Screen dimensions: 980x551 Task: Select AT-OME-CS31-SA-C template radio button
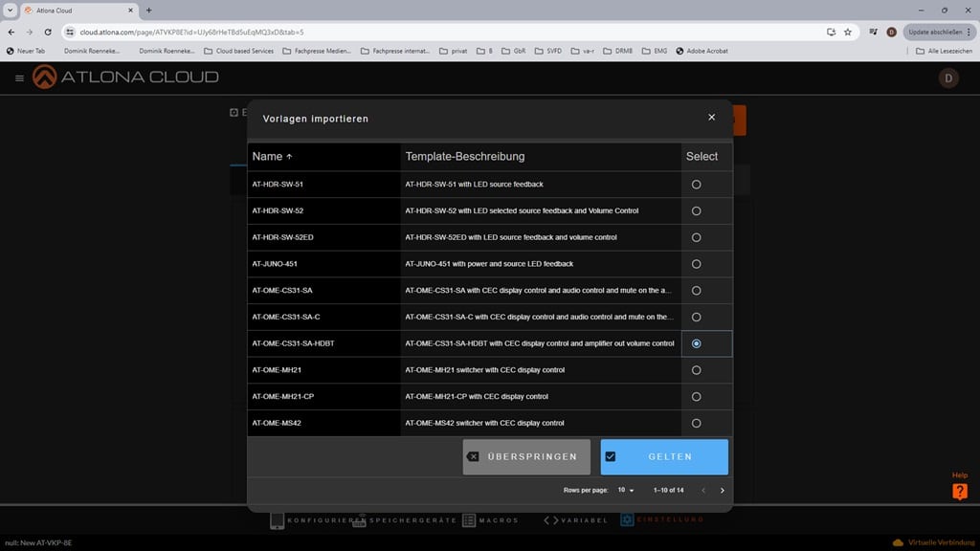(x=697, y=318)
